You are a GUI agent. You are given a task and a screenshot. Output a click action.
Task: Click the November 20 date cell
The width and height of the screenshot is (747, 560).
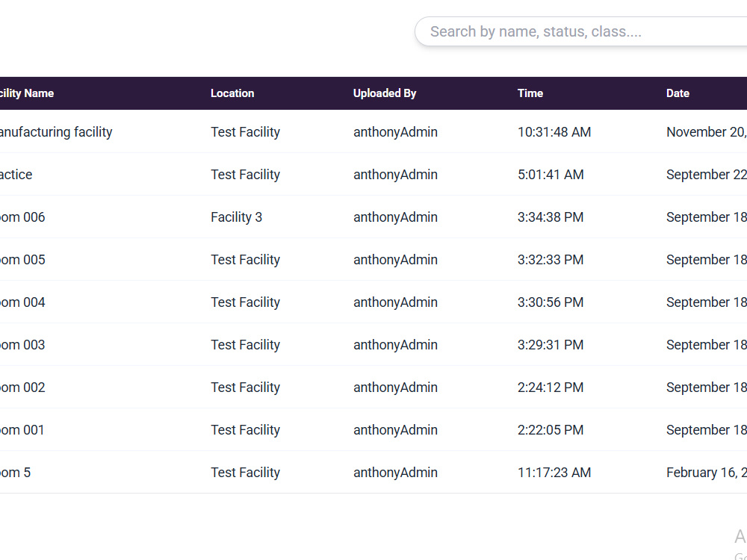pos(706,132)
